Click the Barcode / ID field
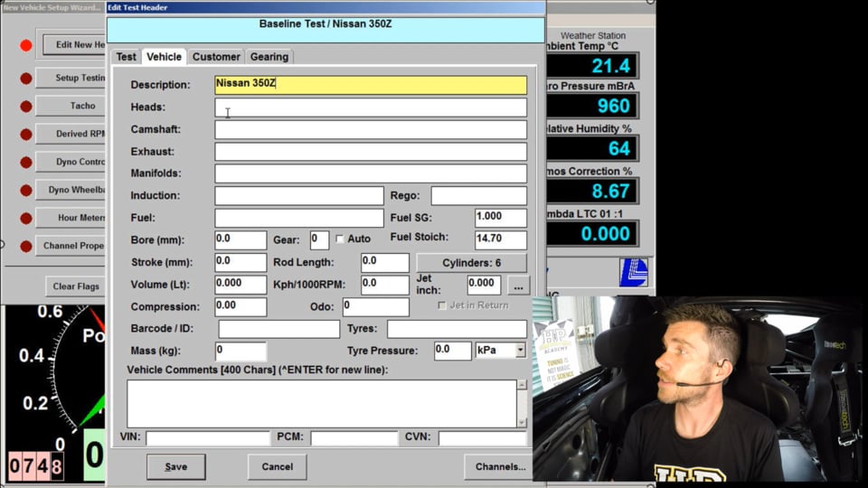Viewport: 868px width, 488px height. point(278,329)
